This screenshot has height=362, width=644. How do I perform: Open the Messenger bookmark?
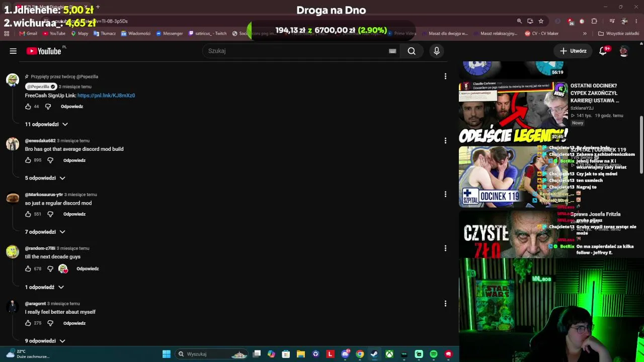[x=170, y=34]
